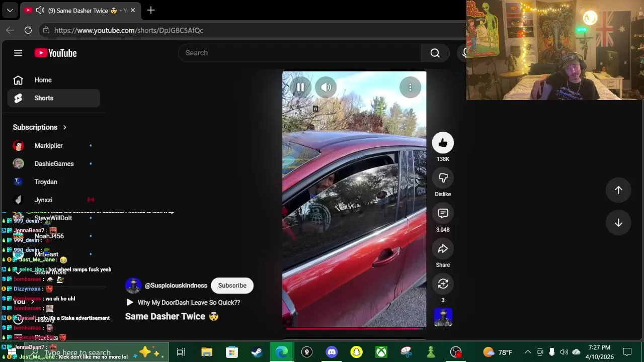Image resolution: width=644 pixels, height=362 pixels.
Task: Select Shorts in the sidebar
Action: (54, 98)
